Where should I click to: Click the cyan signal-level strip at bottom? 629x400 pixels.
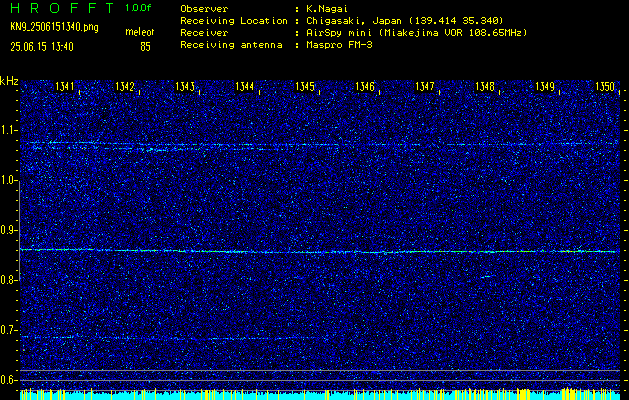click(320, 395)
